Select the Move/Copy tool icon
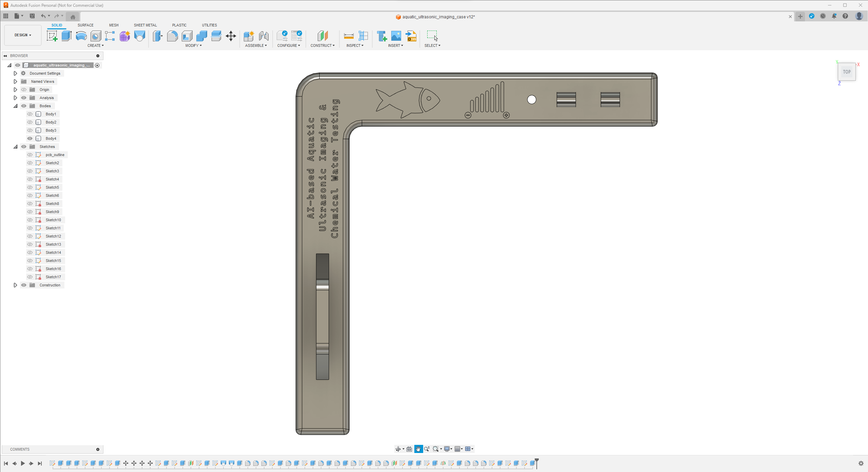This screenshot has width=868, height=472. [231, 36]
